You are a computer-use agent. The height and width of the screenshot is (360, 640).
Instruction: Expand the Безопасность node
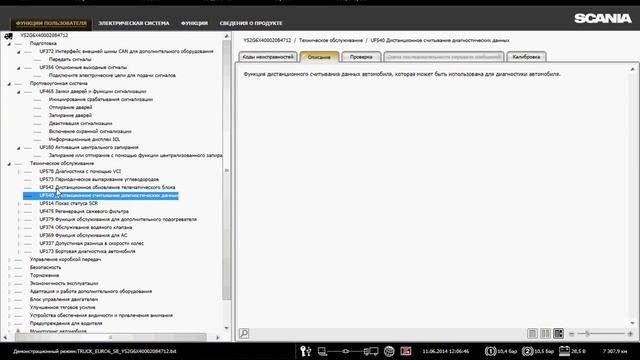click(x=9, y=268)
